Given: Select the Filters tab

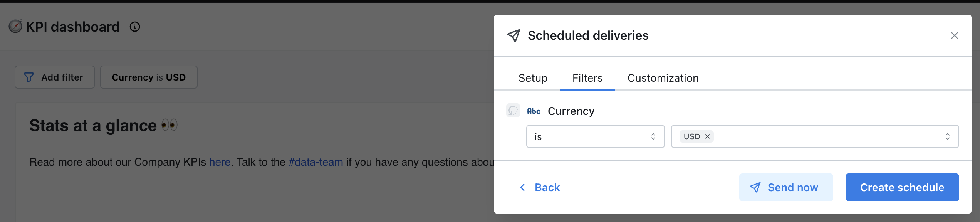Looking at the screenshot, I should pos(587,78).
